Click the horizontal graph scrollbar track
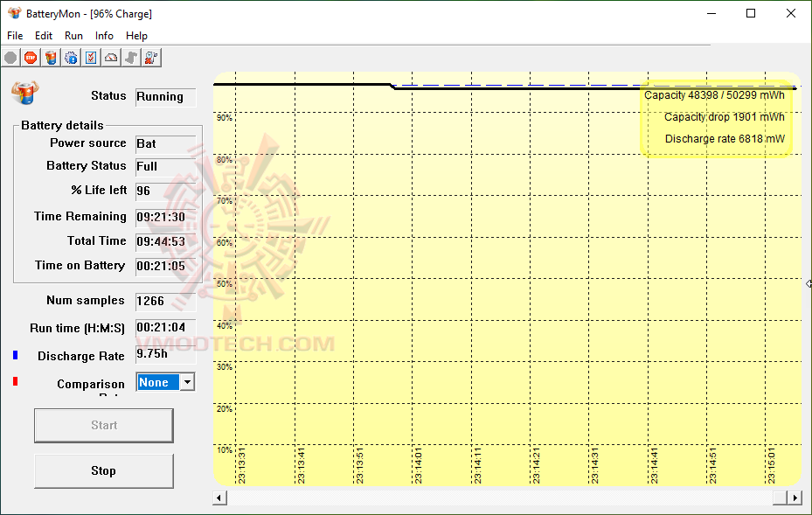 500,498
